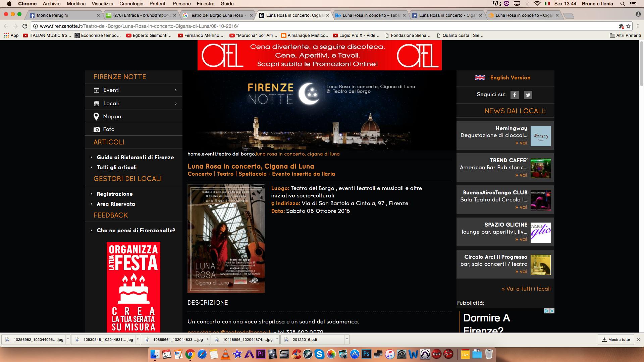
Task: Open dropdown for 10869664 jpg download
Action: tap(207, 340)
